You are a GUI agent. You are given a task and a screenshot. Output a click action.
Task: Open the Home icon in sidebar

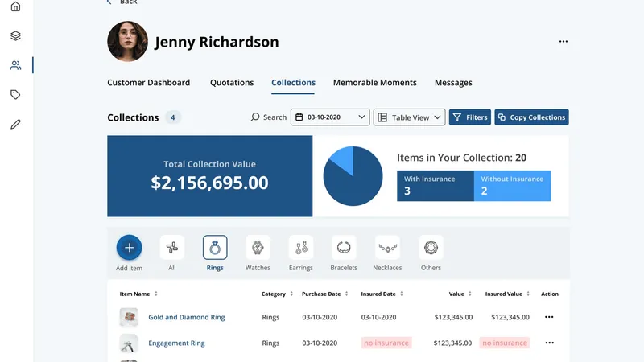pyautogui.click(x=15, y=6)
